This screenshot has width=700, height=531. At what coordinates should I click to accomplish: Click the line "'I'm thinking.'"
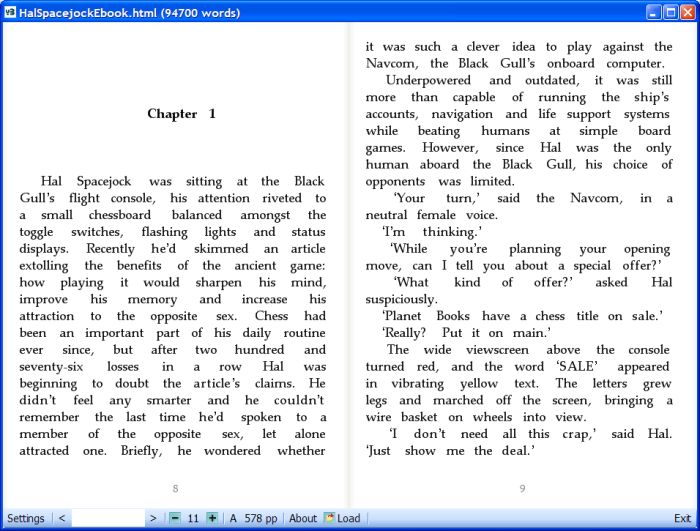432,232
